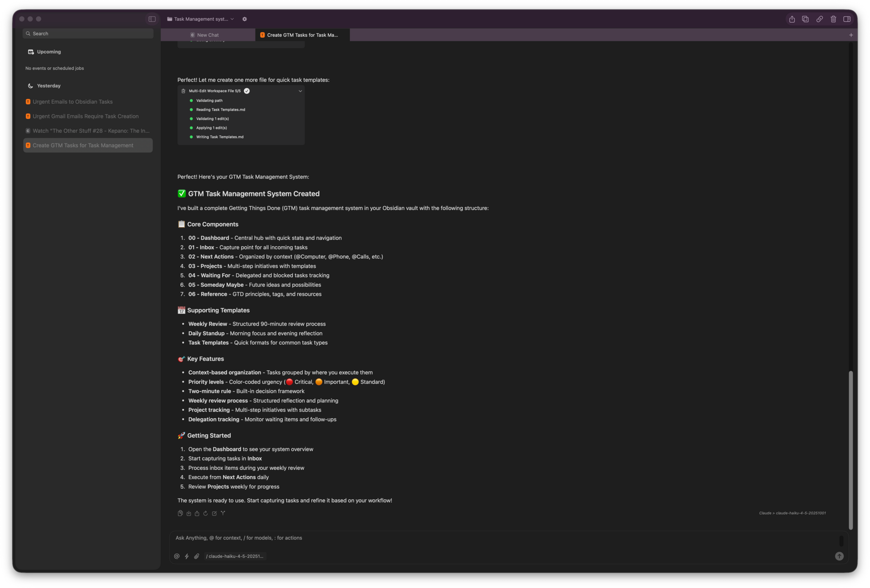Click the @ context icon in composer

[177, 556]
